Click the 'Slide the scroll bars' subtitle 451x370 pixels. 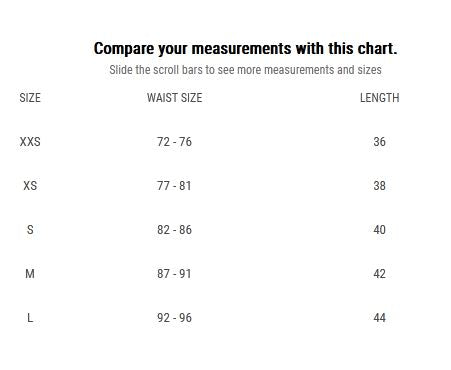pos(245,70)
